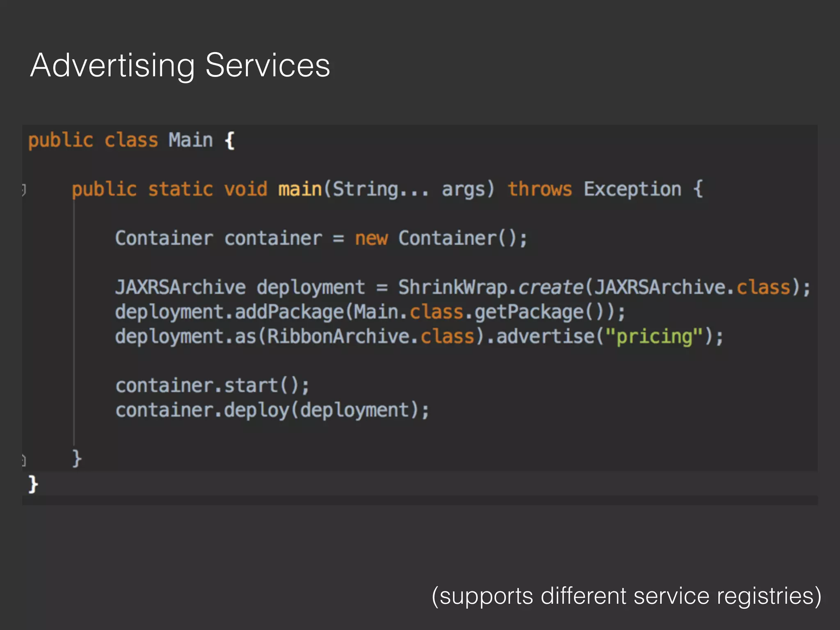Screen dimensions: 840x630
Task: Click the 'advertise' method call
Action: [545, 337]
